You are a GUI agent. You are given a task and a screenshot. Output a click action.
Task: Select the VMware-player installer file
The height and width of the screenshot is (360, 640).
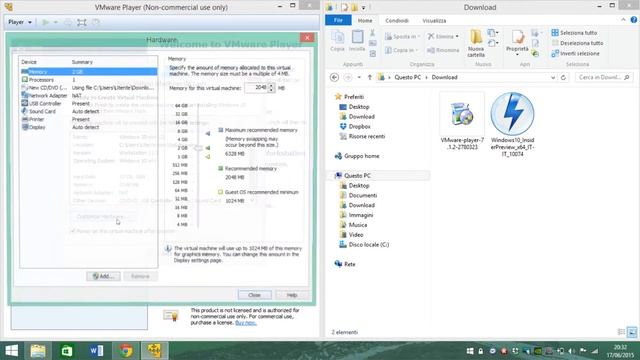(462, 121)
